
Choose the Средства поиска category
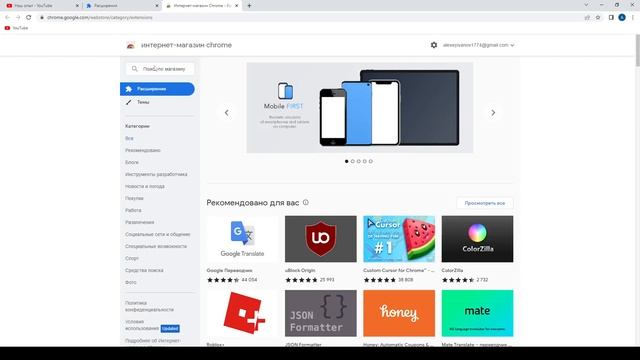click(144, 270)
